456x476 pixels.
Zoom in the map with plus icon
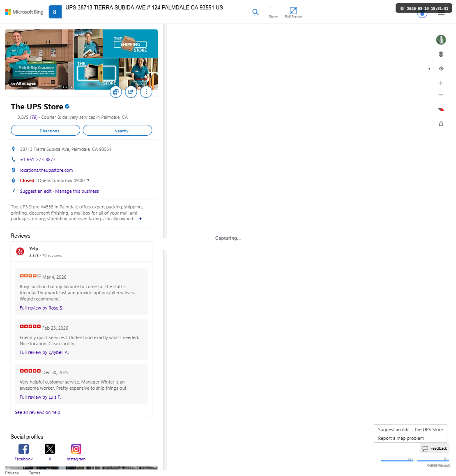441,83
